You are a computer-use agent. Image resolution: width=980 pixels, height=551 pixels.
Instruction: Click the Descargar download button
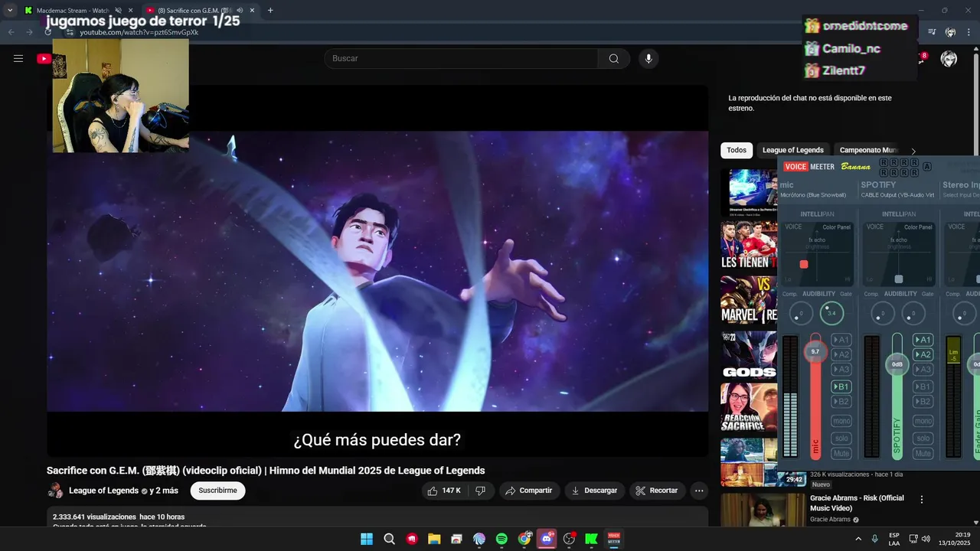coord(595,491)
